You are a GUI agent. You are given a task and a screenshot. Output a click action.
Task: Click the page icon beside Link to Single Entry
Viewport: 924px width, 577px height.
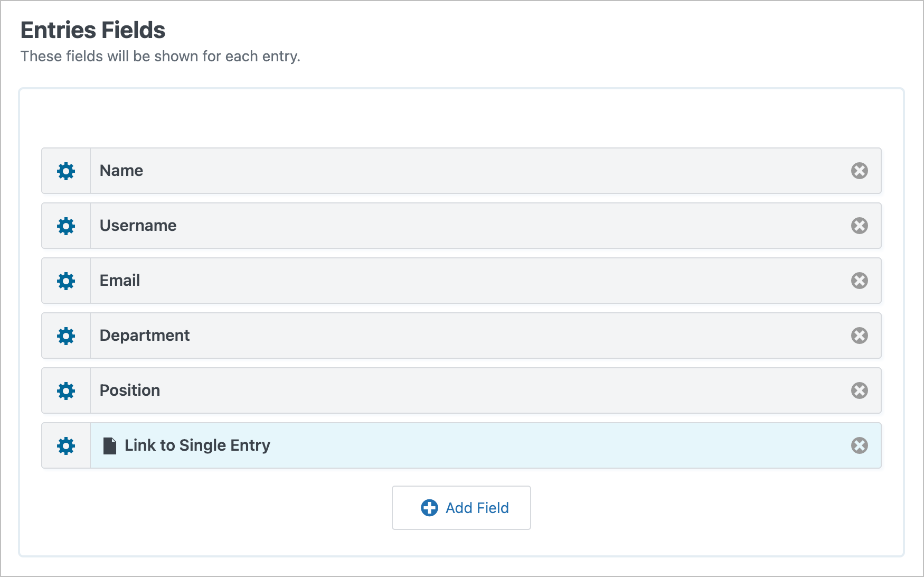(108, 445)
